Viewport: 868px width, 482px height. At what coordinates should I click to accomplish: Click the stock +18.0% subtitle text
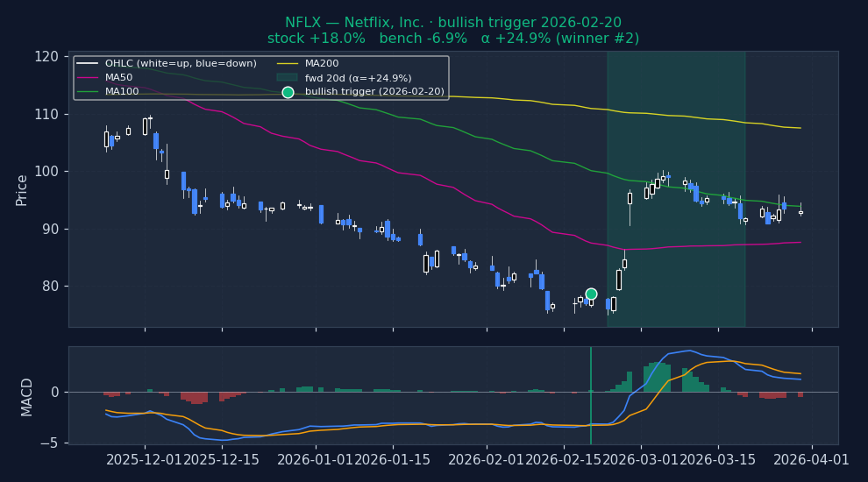(317, 39)
